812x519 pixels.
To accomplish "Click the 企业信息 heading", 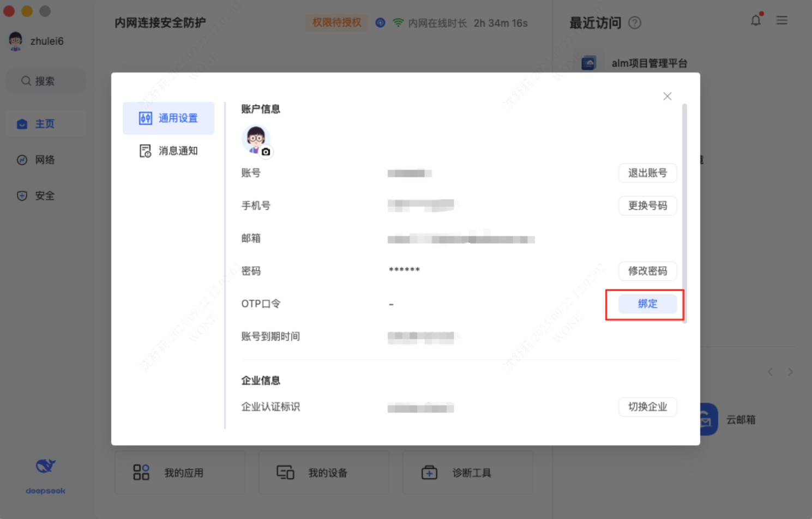I will point(261,381).
